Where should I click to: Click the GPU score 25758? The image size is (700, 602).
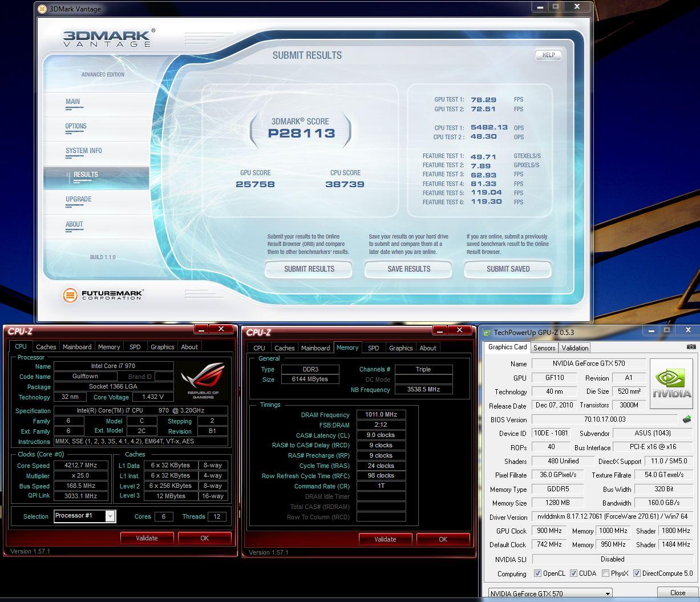click(255, 184)
